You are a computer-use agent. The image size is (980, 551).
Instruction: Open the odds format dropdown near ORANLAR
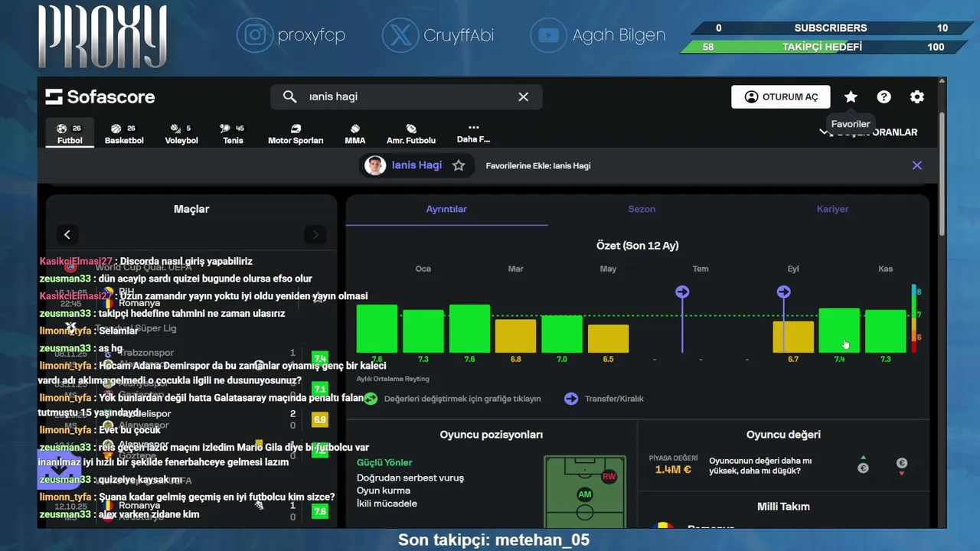868,132
